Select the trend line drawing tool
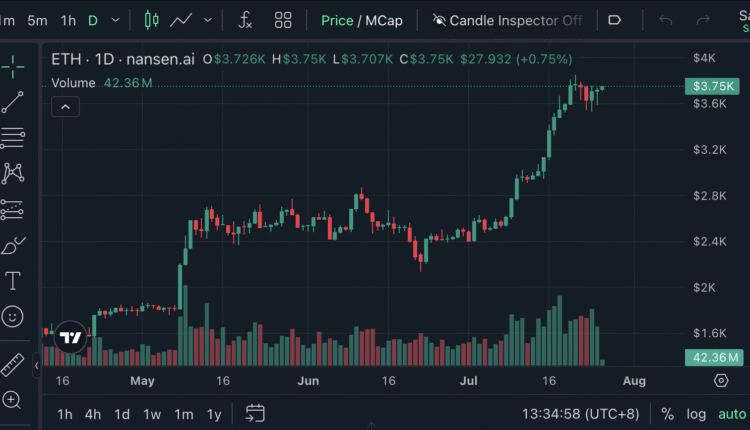Image resolution: width=750 pixels, height=430 pixels. (13, 102)
